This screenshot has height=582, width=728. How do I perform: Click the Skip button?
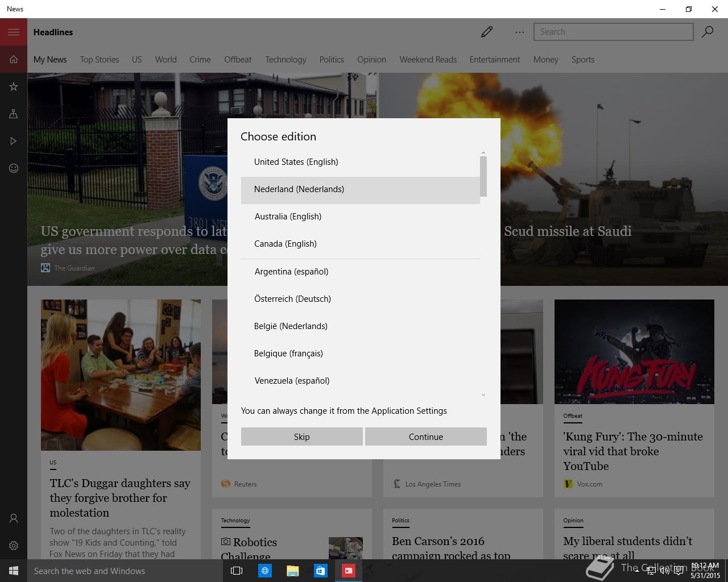(x=301, y=436)
